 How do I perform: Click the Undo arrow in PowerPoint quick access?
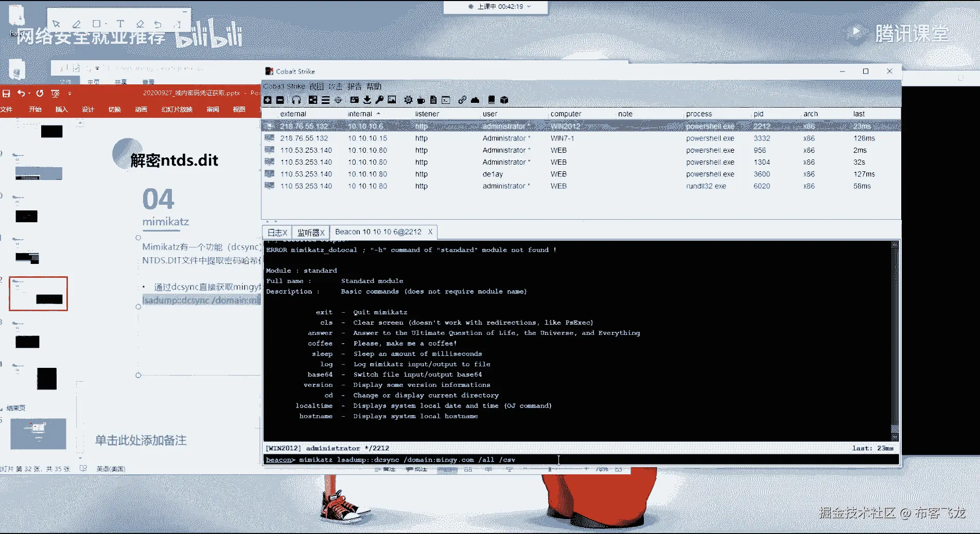click(x=21, y=93)
